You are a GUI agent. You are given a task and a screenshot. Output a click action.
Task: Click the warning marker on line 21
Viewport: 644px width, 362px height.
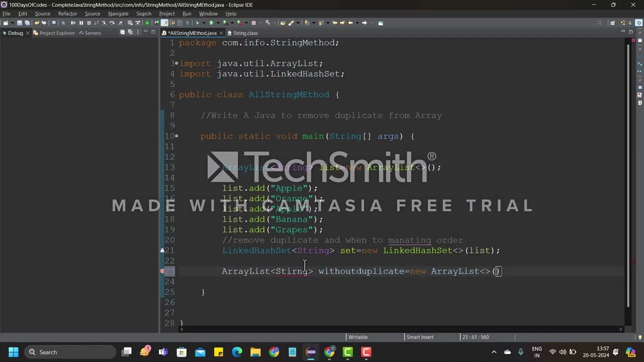point(163,250)
